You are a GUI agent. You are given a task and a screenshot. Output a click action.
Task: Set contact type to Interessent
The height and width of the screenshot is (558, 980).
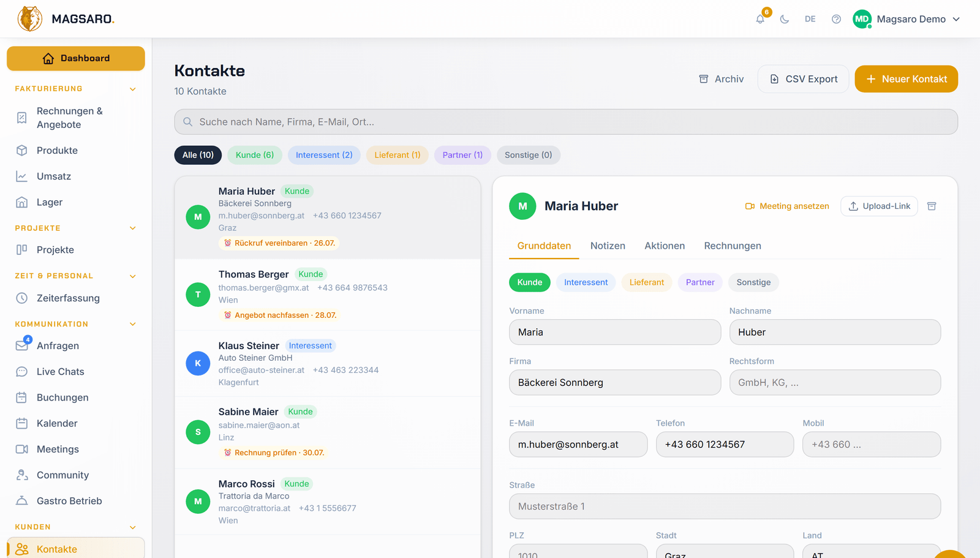[x=586, y=282]
